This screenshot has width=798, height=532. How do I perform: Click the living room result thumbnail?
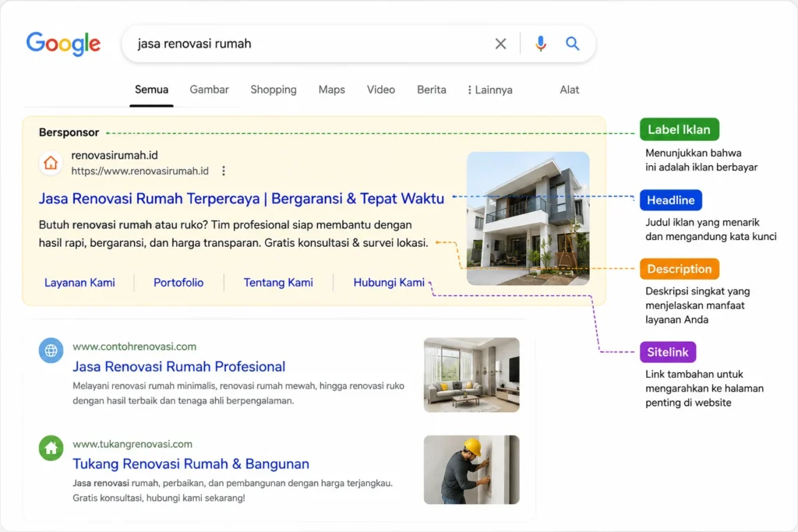(x=471, y=375)
